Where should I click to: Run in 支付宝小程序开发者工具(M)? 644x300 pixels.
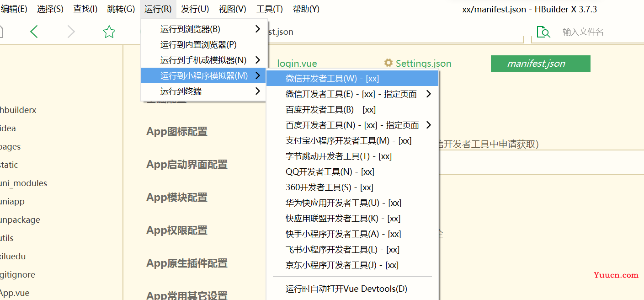tap(352, 141)
